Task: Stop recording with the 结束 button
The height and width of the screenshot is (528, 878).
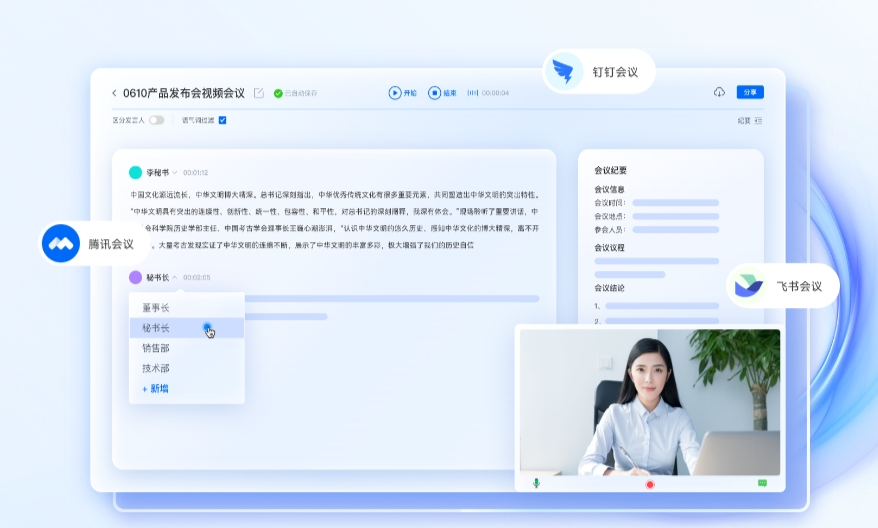Action: pyautogui.click(x=442, y=93)
